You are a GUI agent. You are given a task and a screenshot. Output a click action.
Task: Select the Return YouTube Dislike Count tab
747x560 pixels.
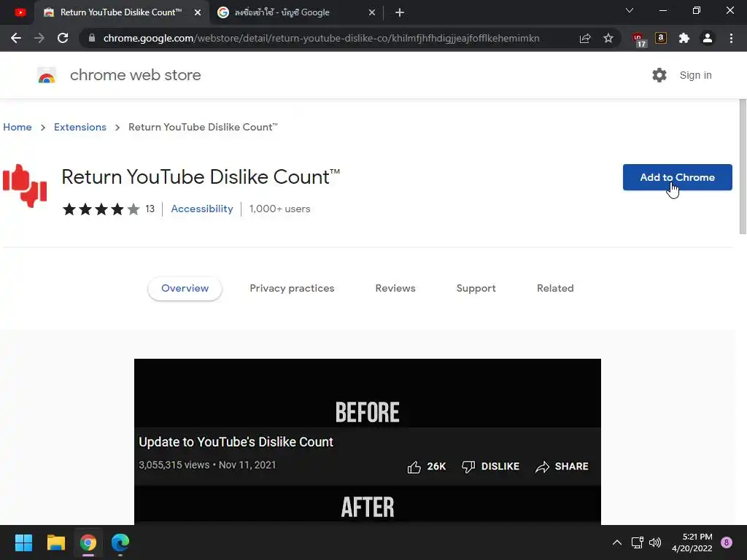[x=121, y=12]
